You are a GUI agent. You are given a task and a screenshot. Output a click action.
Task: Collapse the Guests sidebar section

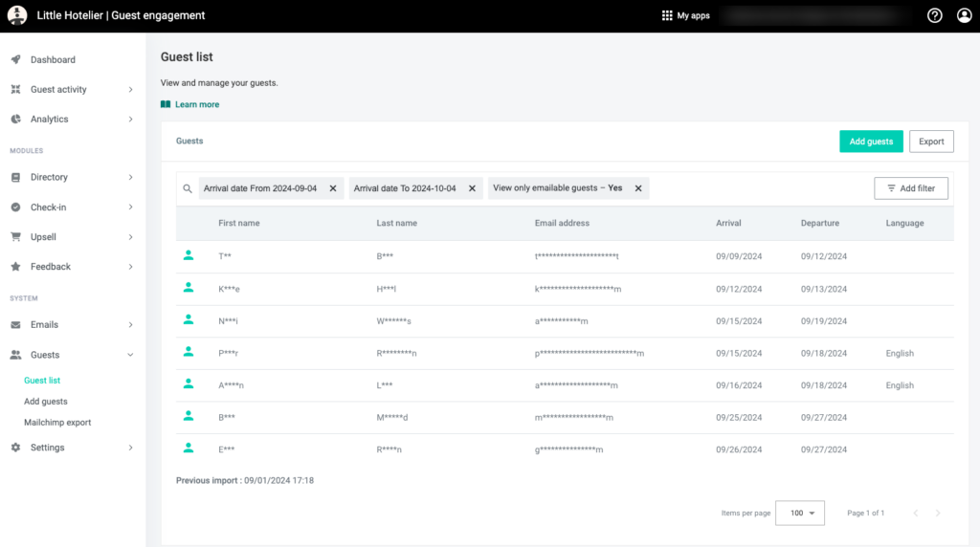click(130, 355)
